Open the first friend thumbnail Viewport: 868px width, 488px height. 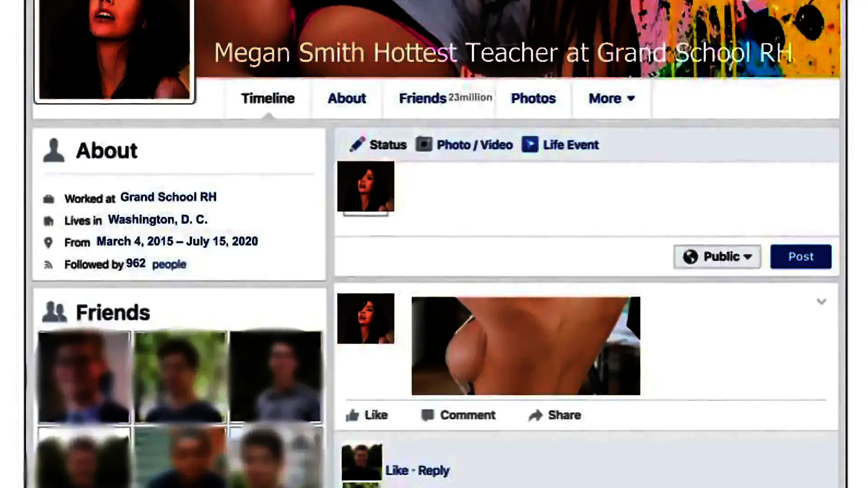click(x=84, y=377)
